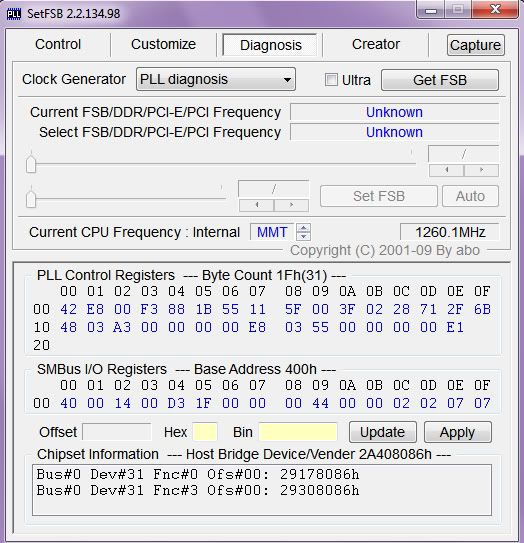
Task: Click the 1260.1MHz CPU frequency field
Action: click(450, 232)
